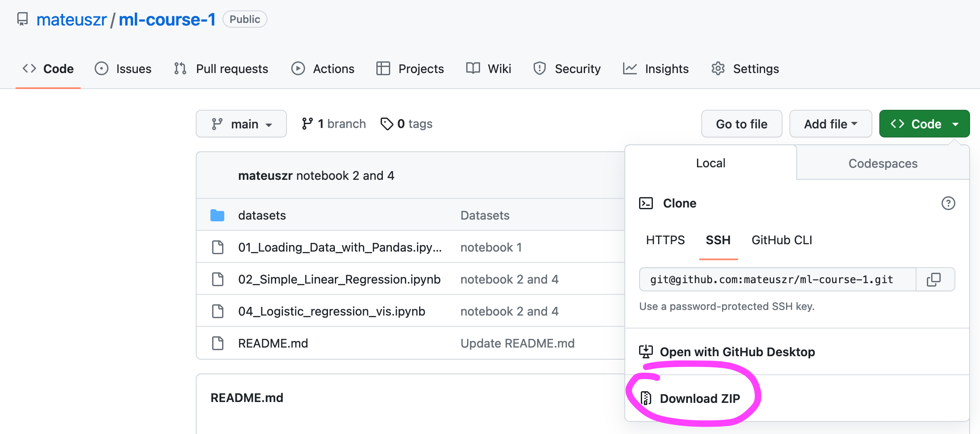Screen dimensions: 980x434
Task: Click the repository icon beside mateuszr
Action: 22,19
